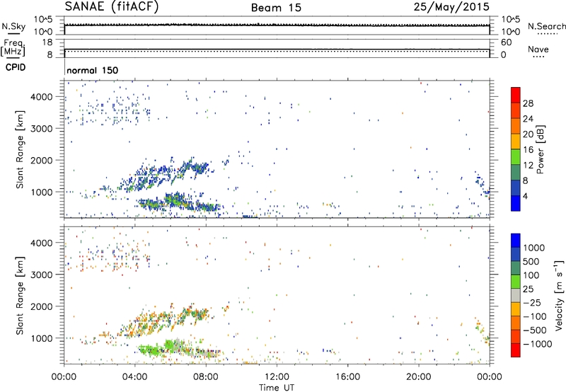Click power colorbar value 4
The image size is (566, 392).
tap(526, 196)
